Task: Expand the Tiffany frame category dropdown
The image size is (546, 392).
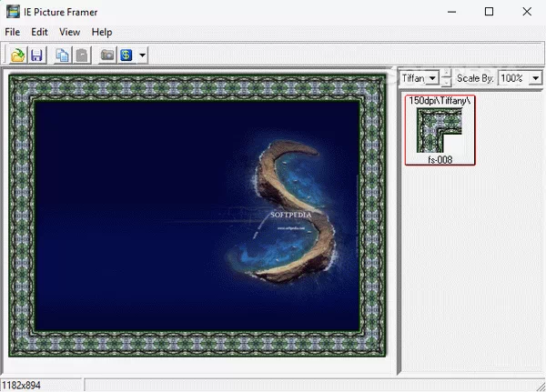Action: tap(432, 78)
